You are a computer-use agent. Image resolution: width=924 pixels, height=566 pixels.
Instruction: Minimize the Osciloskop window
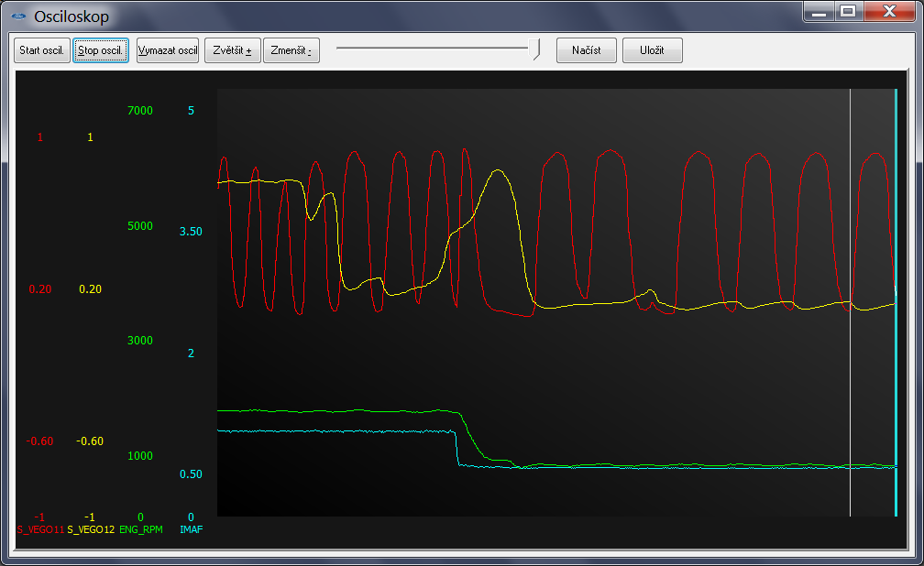819,12
